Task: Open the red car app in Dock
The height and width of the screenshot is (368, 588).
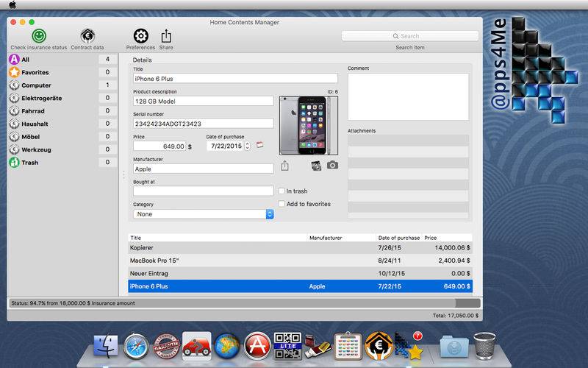Action: pos(197,346)
